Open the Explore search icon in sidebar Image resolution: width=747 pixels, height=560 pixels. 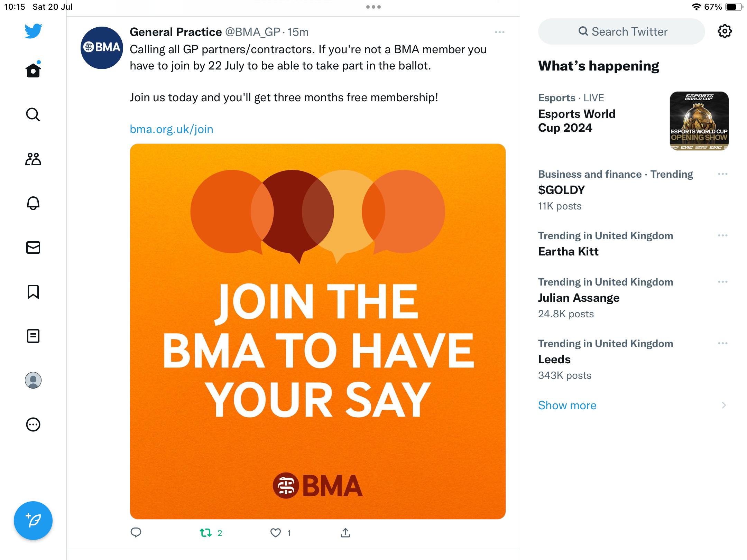[33, 115]
